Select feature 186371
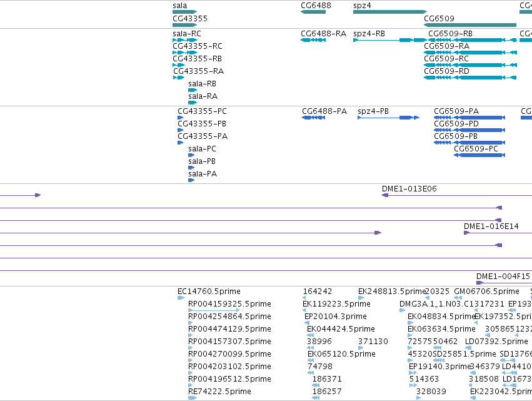Image resolution: width=532 pixels, height=401 pixels. (316, 385)
